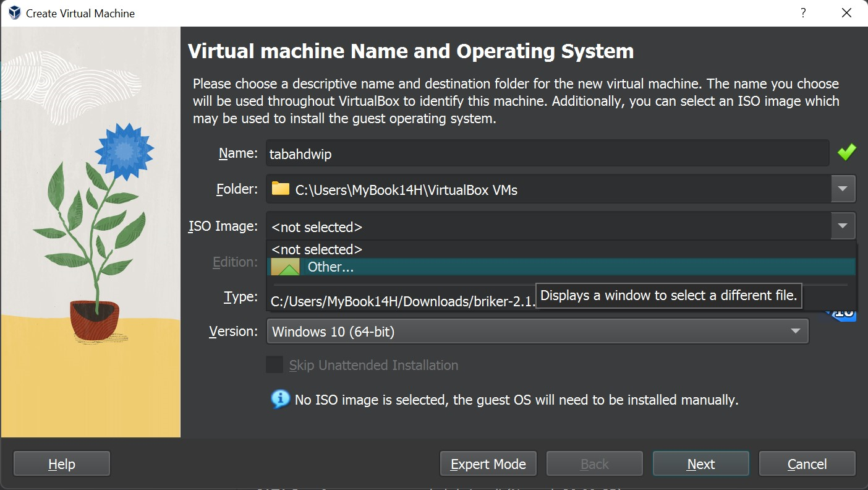Click the Help button
This screenshot has width=868, height=490.
(62, 464)
